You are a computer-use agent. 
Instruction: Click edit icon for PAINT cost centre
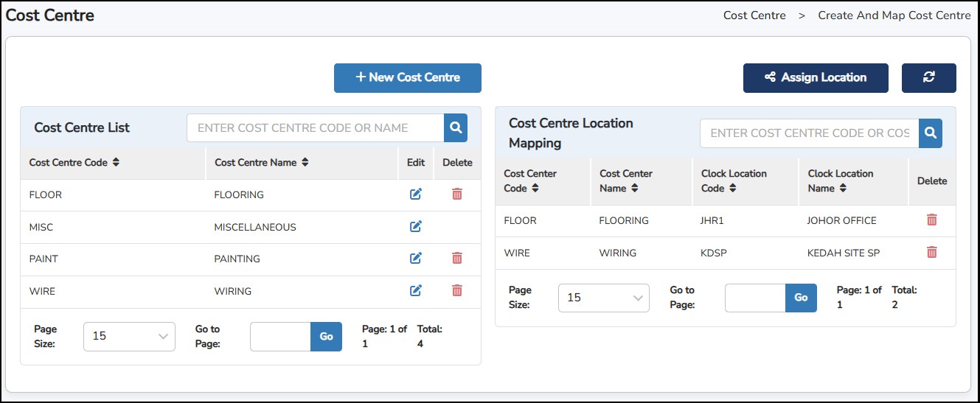coord(416,259)
